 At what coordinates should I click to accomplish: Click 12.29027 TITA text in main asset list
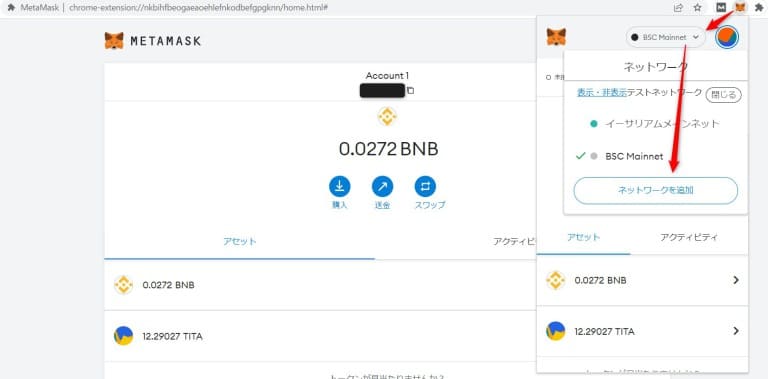[x=172, y=336]
